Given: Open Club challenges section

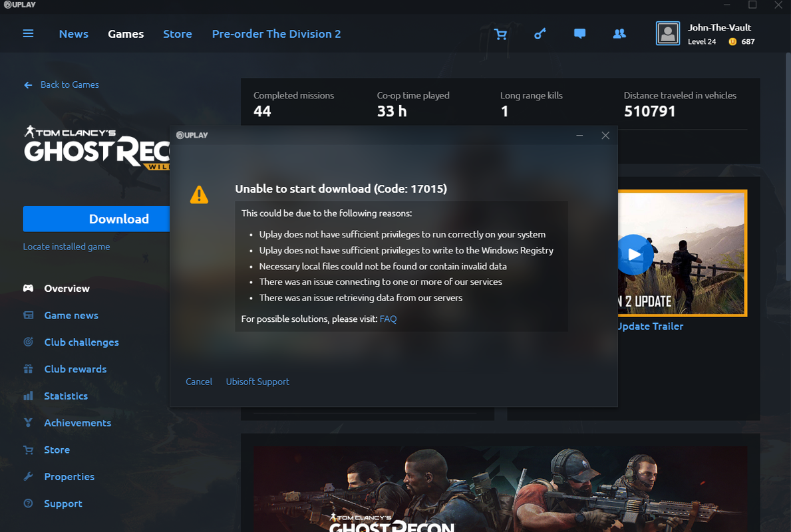Looking at the screenshot, I should tap(81, 342).
